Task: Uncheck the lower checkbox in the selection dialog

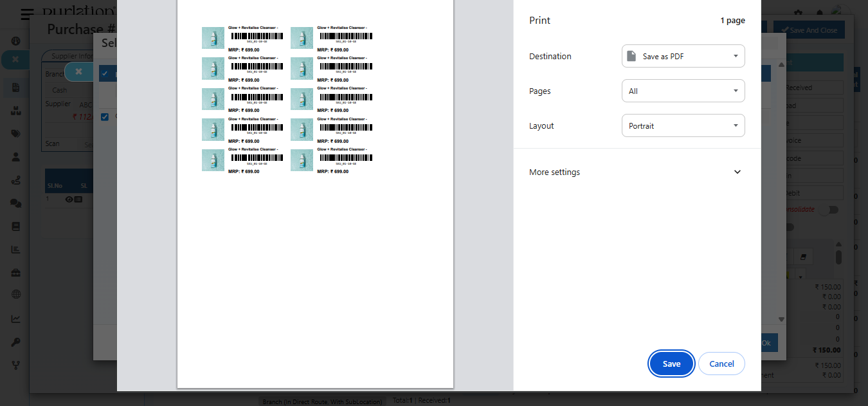Action: tap(105, 116)
